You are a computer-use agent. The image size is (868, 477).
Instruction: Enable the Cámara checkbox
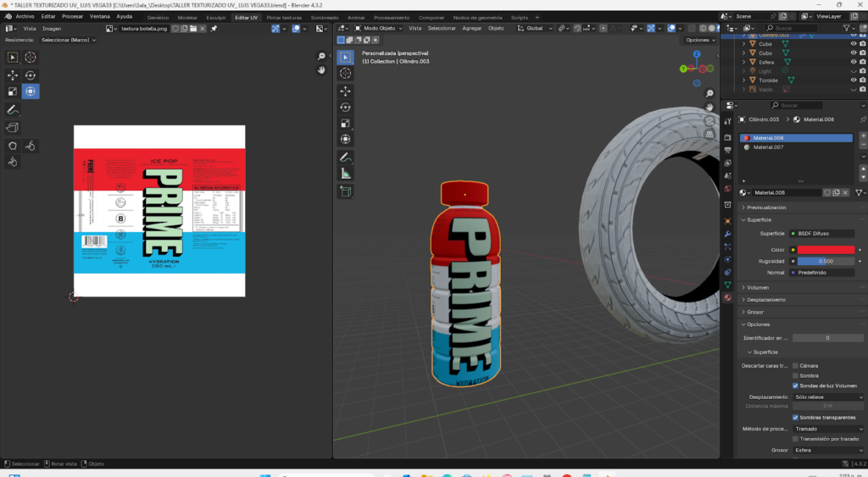[795, 366]
